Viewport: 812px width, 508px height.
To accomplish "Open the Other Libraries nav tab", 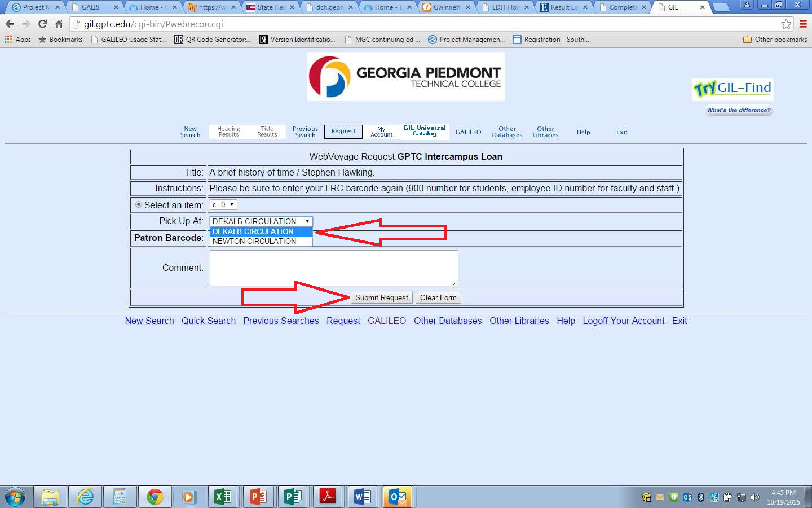I will coord(545,132).
